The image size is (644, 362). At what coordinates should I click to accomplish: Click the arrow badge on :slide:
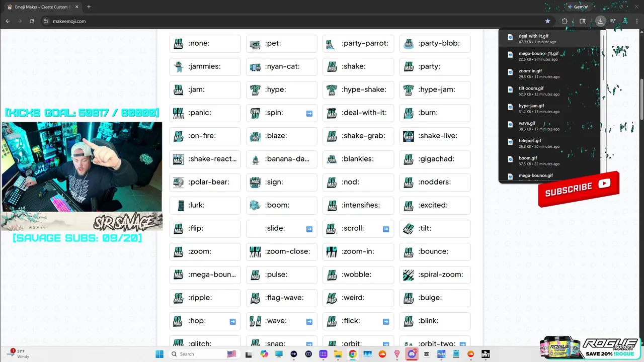tap(309, 229)
